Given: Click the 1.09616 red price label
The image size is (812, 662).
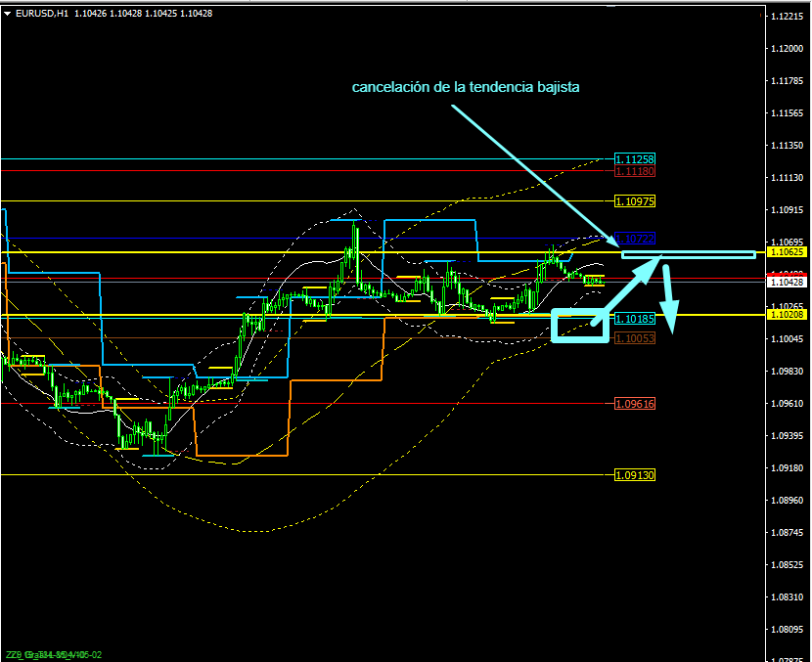Looking at the screenshot, I should tap(634, 404).
